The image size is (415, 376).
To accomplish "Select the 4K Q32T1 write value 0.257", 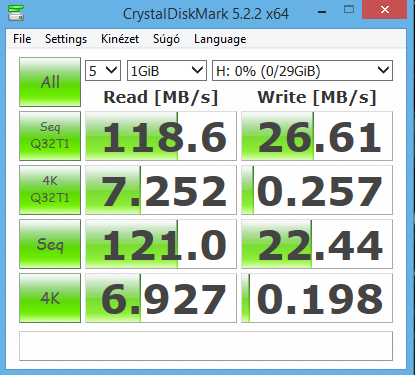I will tap(317, 190).
